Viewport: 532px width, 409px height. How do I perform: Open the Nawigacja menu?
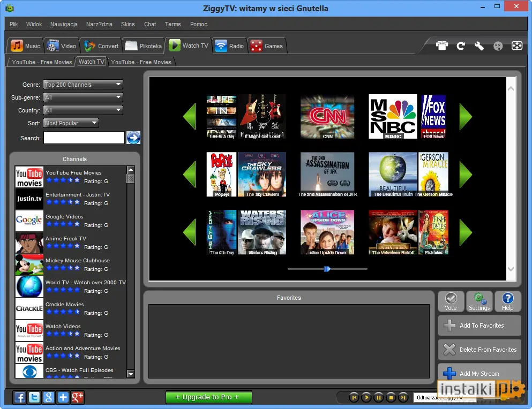[64, 25]
